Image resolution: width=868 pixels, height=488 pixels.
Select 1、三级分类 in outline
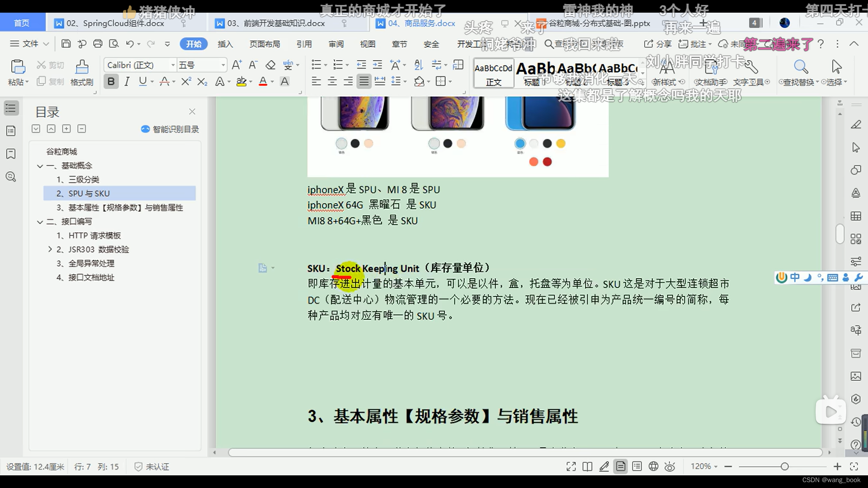78,179
